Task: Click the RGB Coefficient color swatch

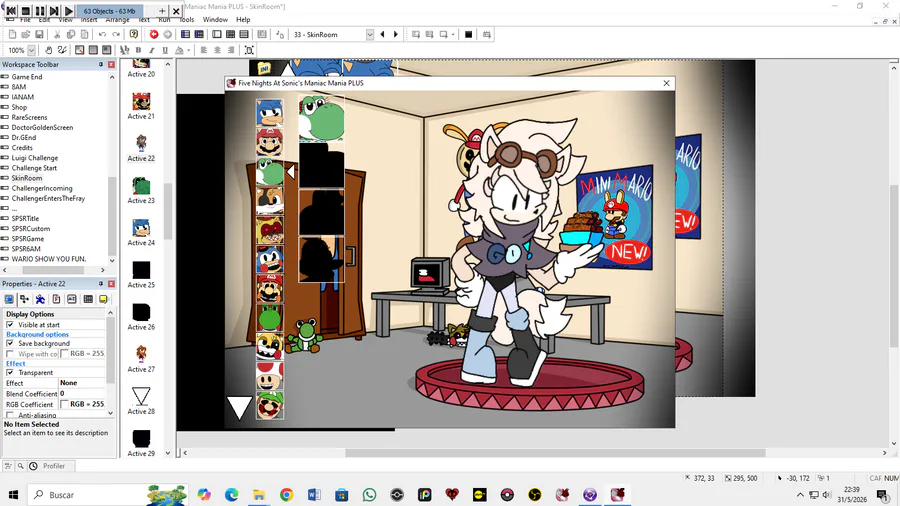Action: pyautogui.click(x=64, y=404)
